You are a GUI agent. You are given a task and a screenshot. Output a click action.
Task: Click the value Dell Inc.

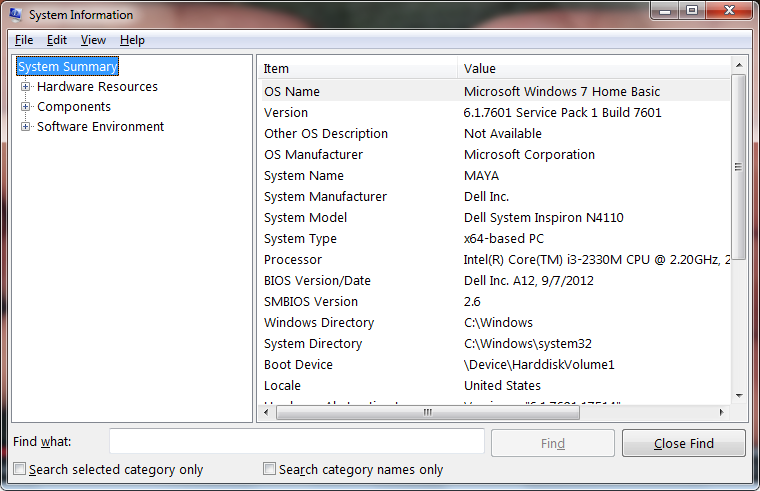[486, 196]
